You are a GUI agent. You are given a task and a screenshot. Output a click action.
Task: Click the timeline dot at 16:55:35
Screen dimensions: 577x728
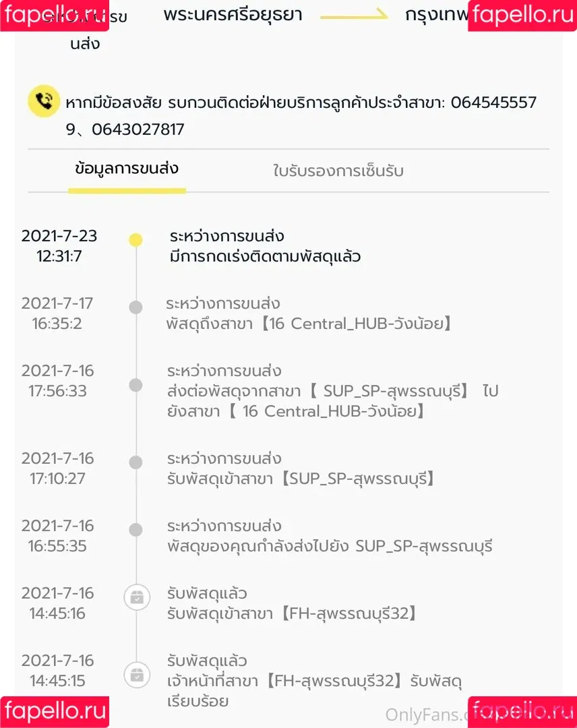point(135,530)
